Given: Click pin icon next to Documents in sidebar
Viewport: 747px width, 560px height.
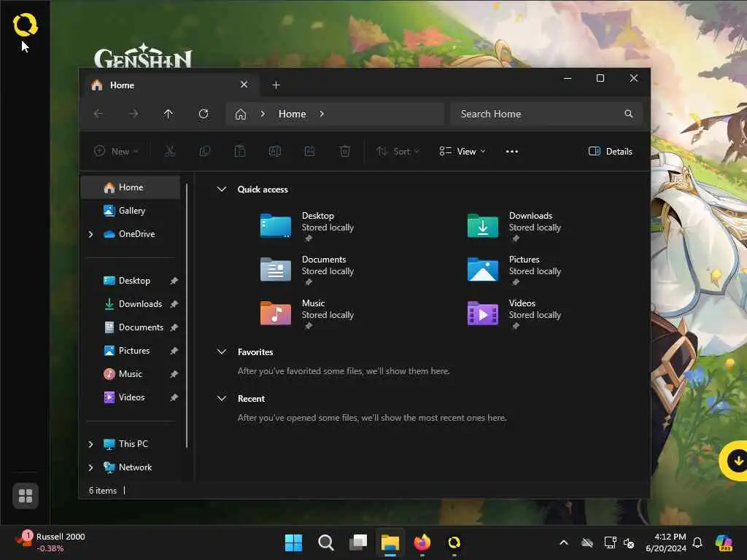Looking at the screenshot, I should tap(174, 327).
